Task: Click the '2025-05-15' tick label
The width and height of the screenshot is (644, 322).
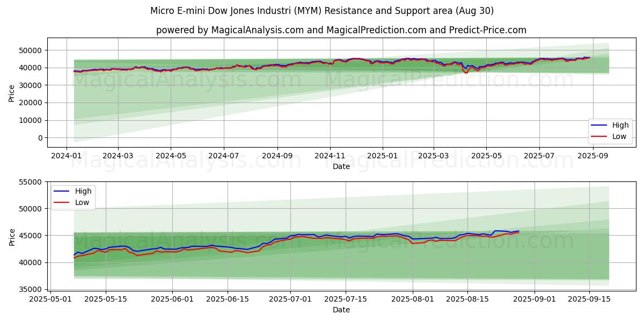Action: click(105, 299)
